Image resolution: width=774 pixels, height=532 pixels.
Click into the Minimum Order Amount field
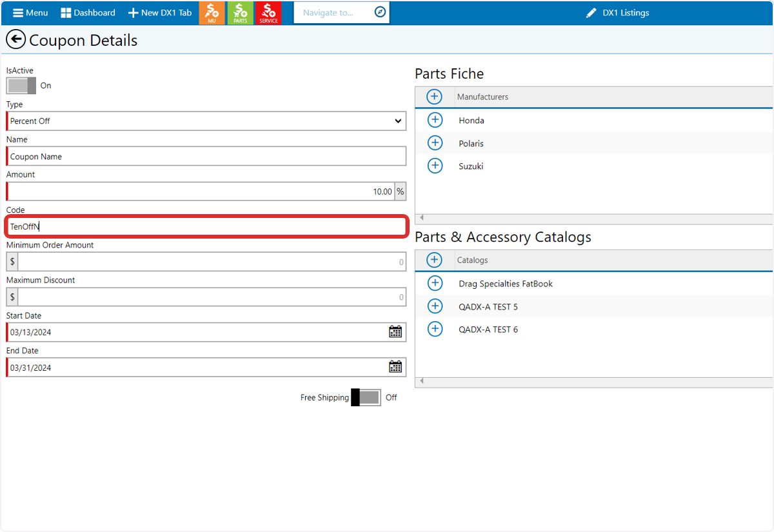click(x=212, y=262)
